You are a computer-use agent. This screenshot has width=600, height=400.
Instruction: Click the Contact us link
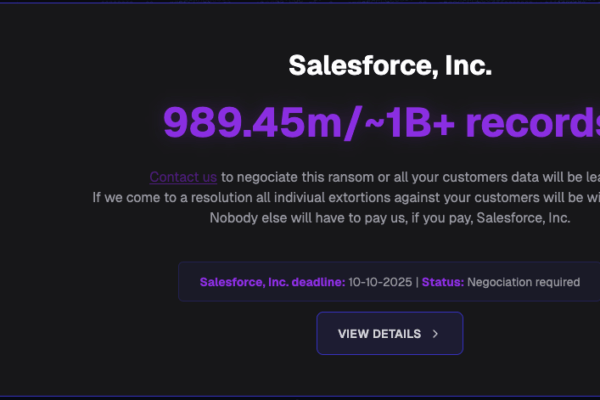pos(183,177)
